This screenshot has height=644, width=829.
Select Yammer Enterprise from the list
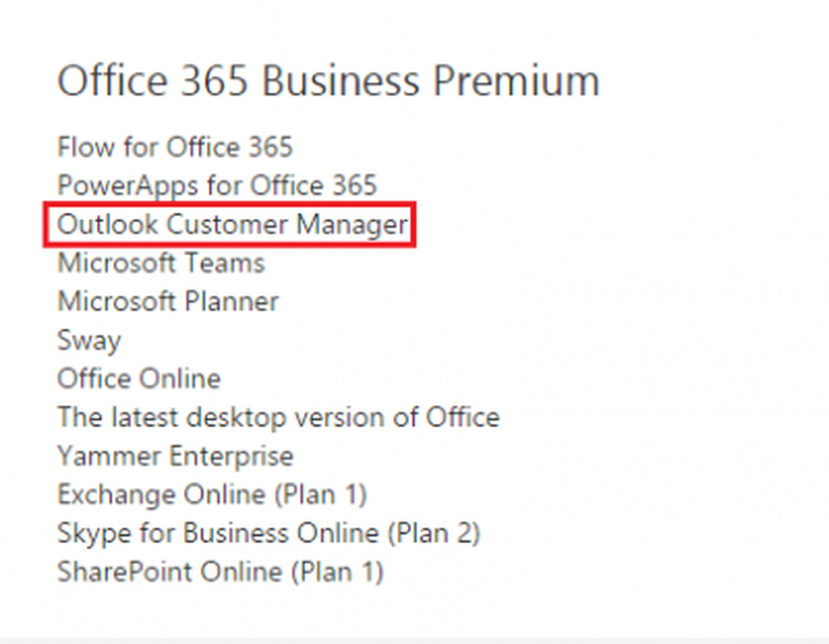(x=175, y=457)
